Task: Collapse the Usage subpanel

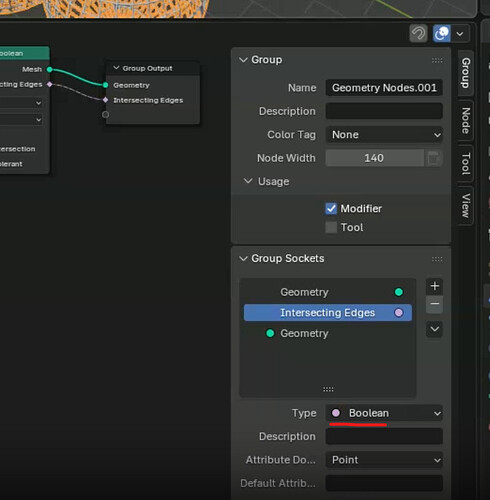Action: pos(248,181)
